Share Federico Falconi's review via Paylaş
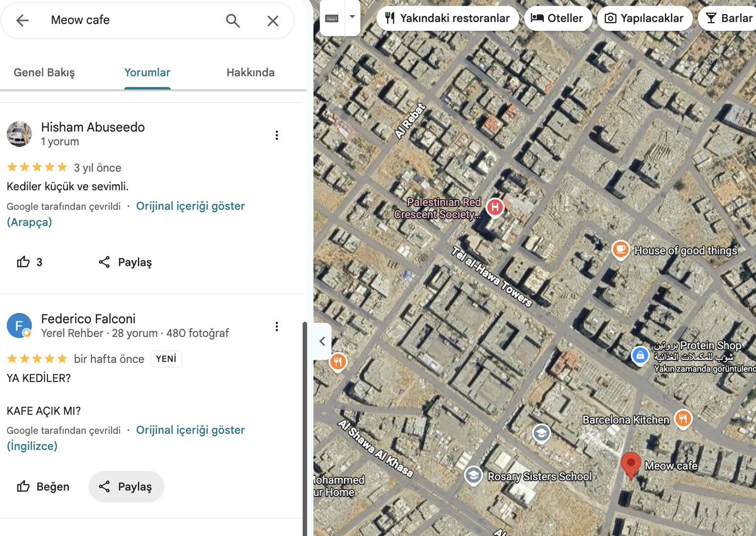The width and height of the screenshot is (756, 536). 126,486
